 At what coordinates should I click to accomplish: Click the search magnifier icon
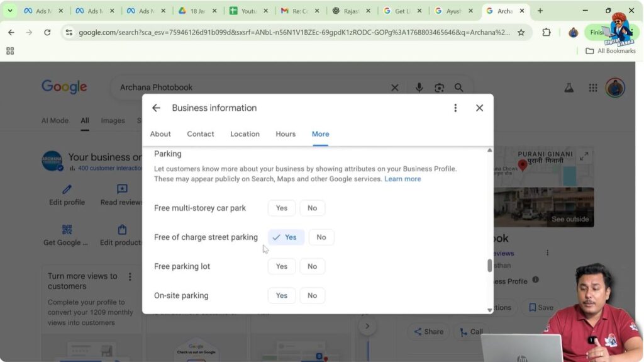tap(458, 88)
